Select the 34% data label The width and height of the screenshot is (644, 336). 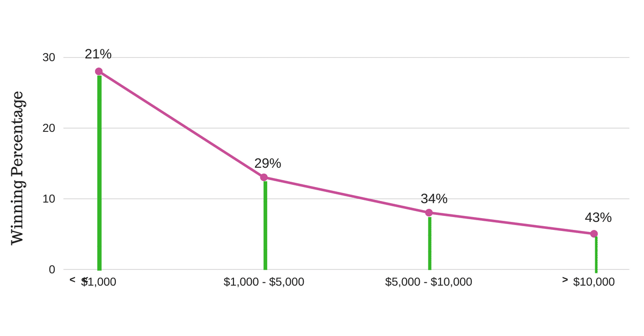click(434, 199)
